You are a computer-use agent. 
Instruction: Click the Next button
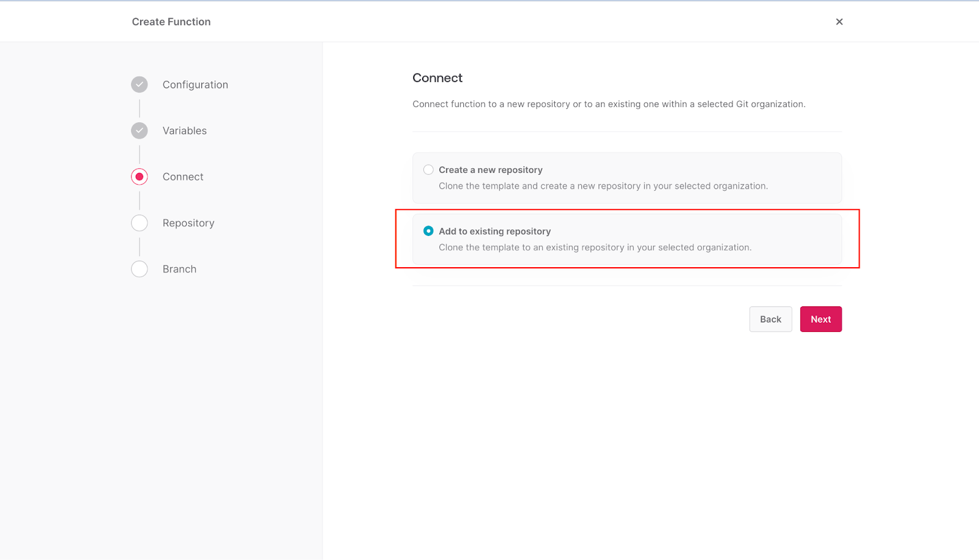point(821,319)
